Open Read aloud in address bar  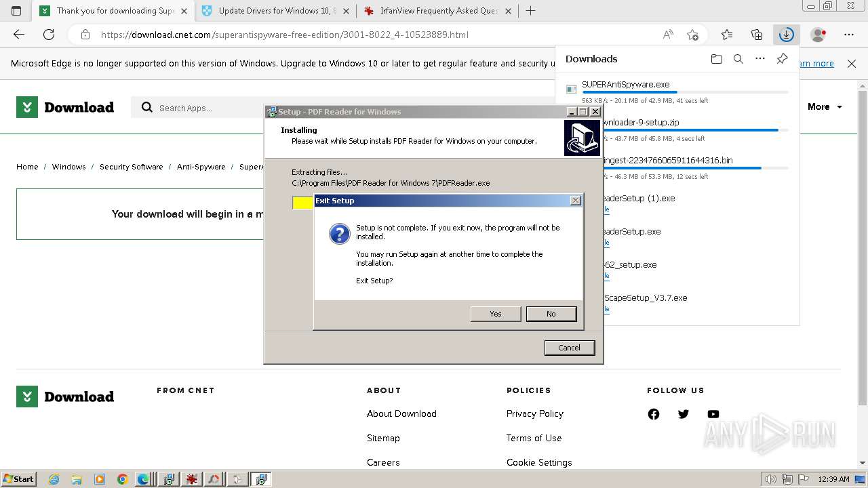(x=668, y=35)
